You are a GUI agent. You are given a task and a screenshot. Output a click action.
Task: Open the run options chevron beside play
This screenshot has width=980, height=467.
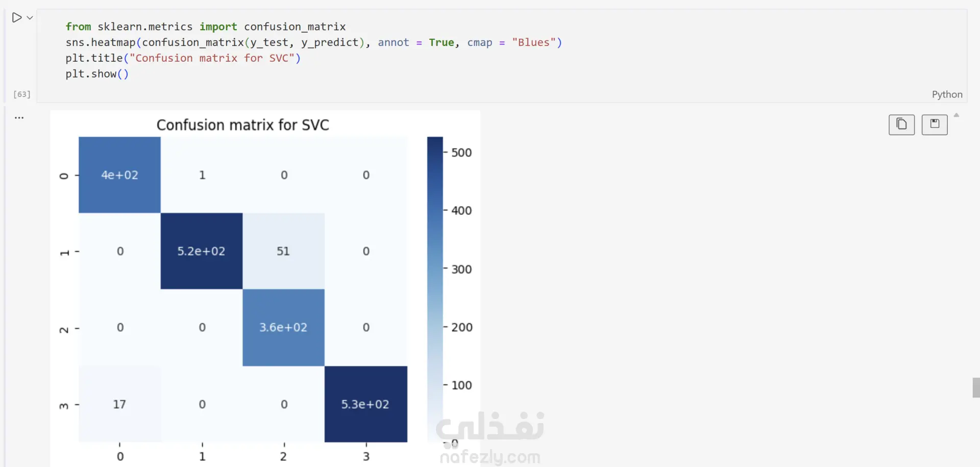(30, 18)
